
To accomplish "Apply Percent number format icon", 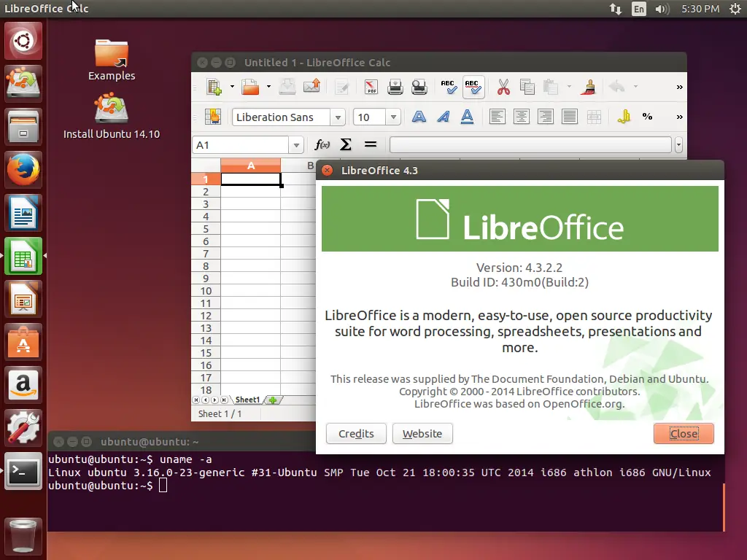I will click(647, 117).
